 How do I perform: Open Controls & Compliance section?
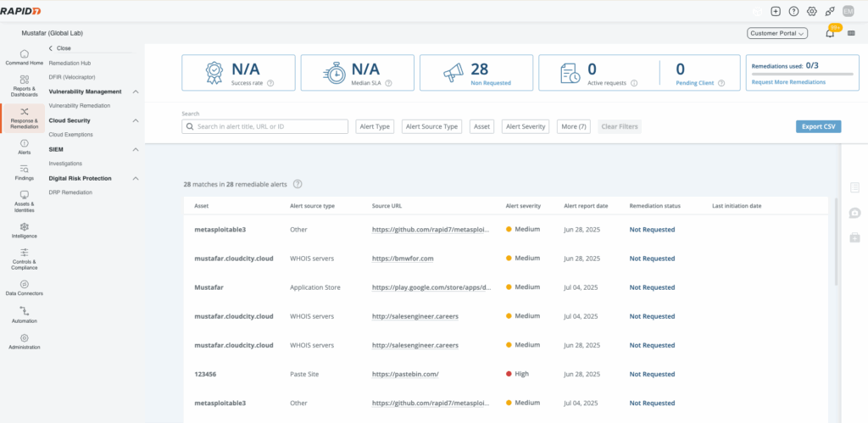24,259
